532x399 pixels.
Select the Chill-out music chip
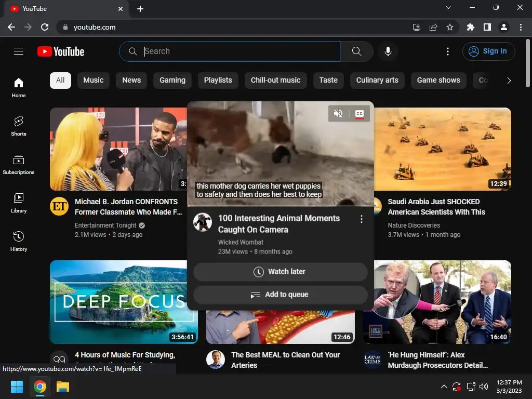tap(275, 81)
